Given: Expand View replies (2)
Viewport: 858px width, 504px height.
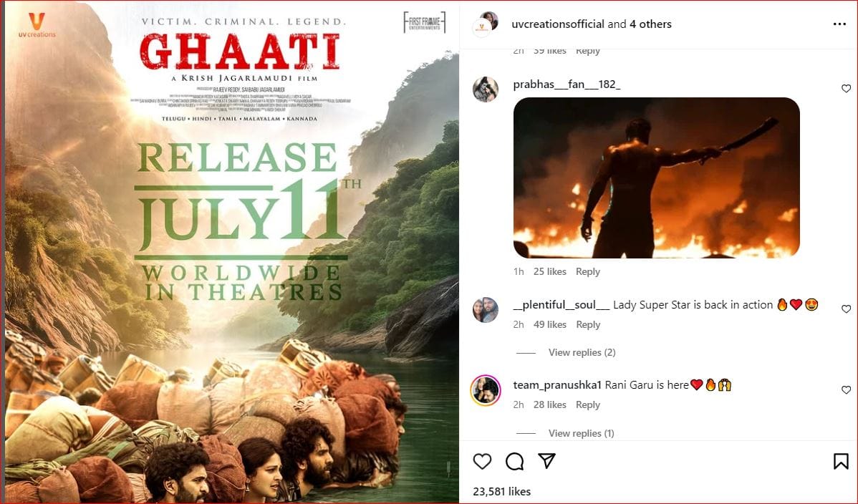Looking at the screenshot, I should point(582,352).
